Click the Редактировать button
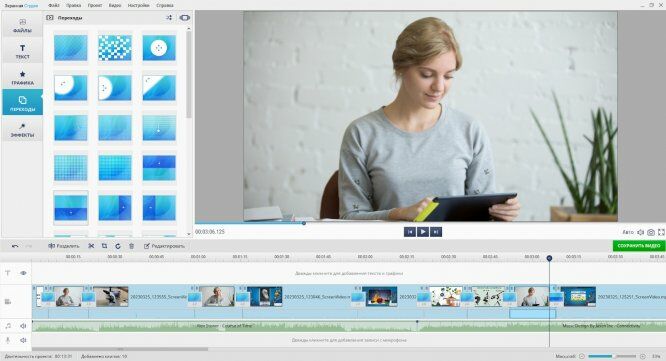The width and height of the screenshot is (666, 361). coord(164,246)
